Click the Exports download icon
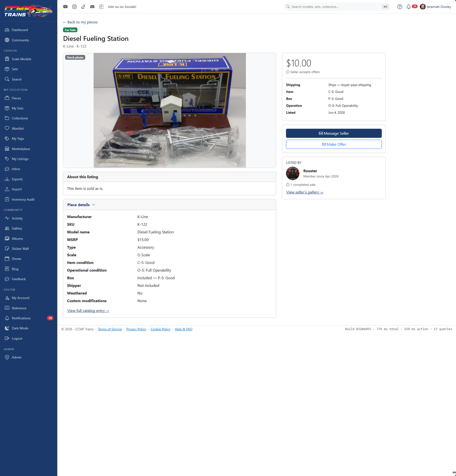This screenshot has height=476, width=456. [7, 179]
